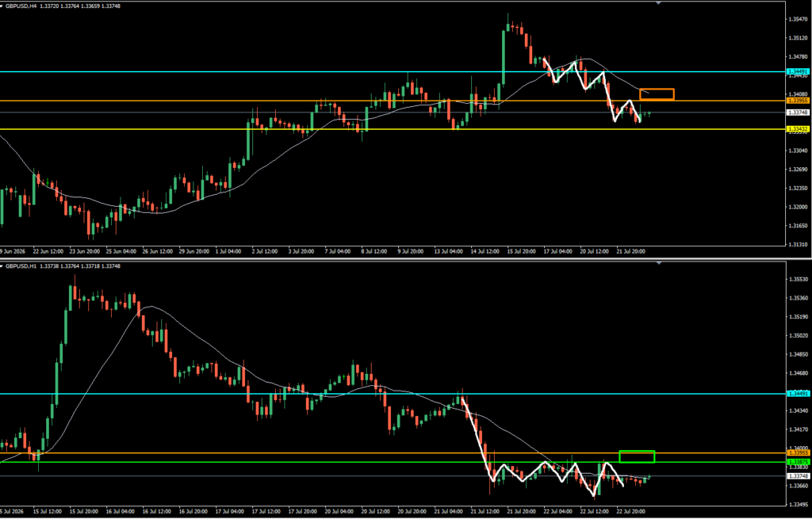The image size is (812, 519).
Task: Click 1.35190 on the H1 price scale
Action: pyautogui.click(x=798, y=317)
